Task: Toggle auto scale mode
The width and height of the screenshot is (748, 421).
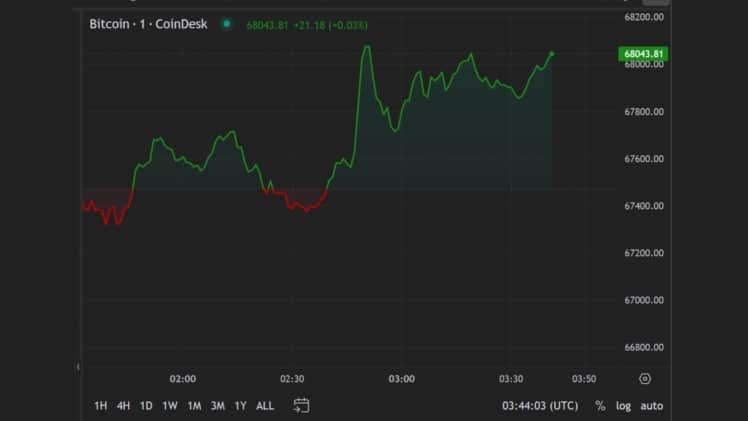Action: [x=652, y=406]
